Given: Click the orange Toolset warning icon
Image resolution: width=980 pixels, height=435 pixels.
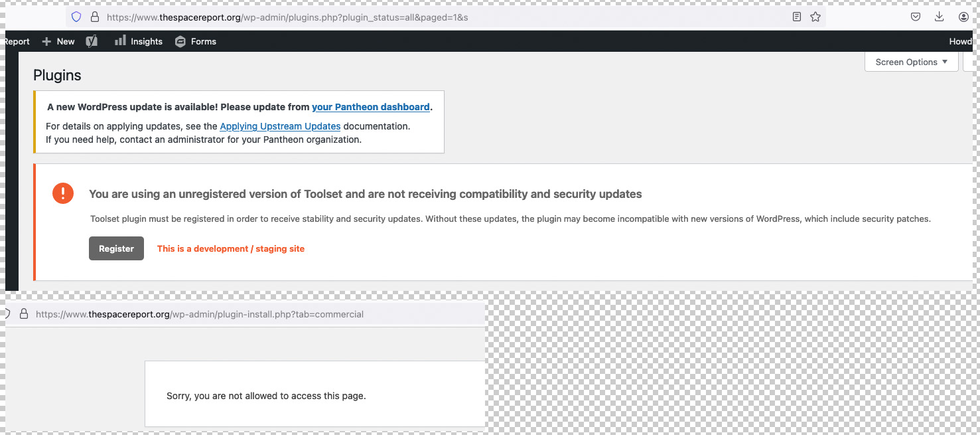Looking at the screenshot, I should click(x=63, y=193).
